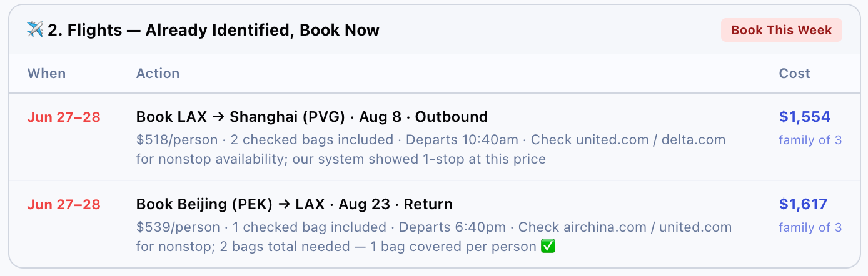868x276 pixels.
Task: Open Book LAX → Shanghai outbound action
Action: 312,117
